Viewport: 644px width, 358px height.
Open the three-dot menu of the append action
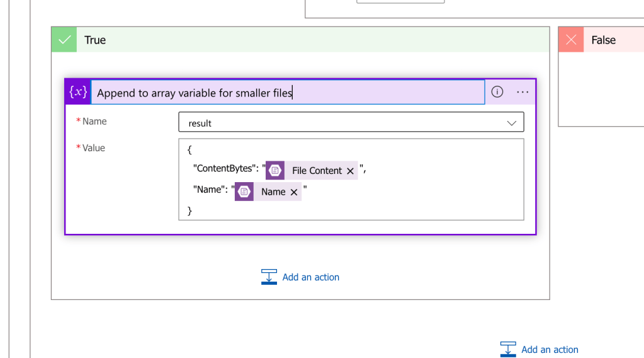[x=523, y=92]
